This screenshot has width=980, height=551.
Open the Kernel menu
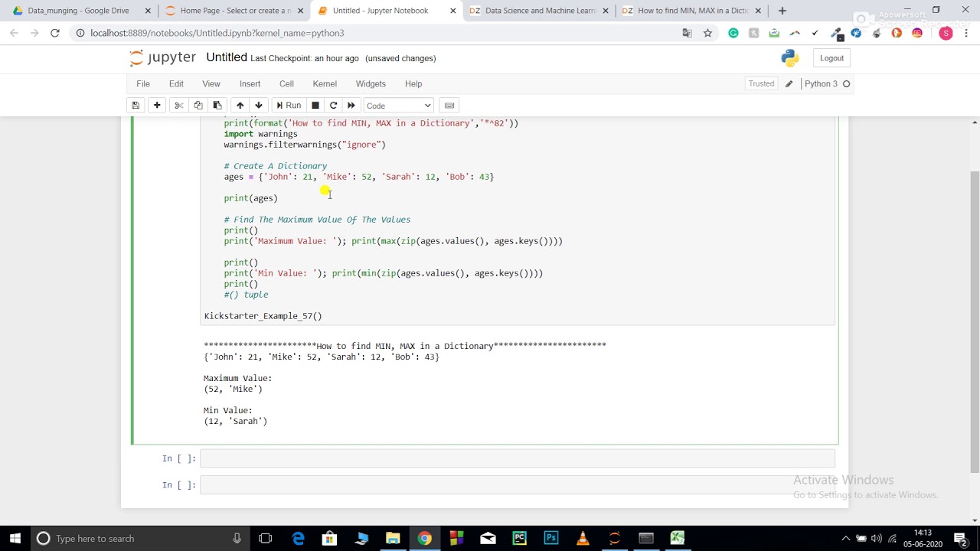(325, 83)
